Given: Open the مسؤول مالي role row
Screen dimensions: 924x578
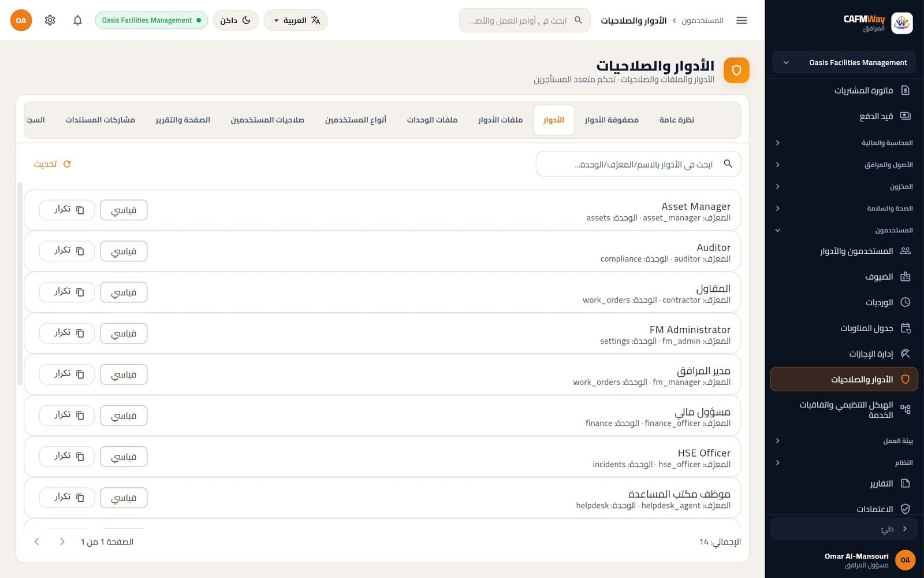Looking at the screenshot, I should click(x=382, y=416).
